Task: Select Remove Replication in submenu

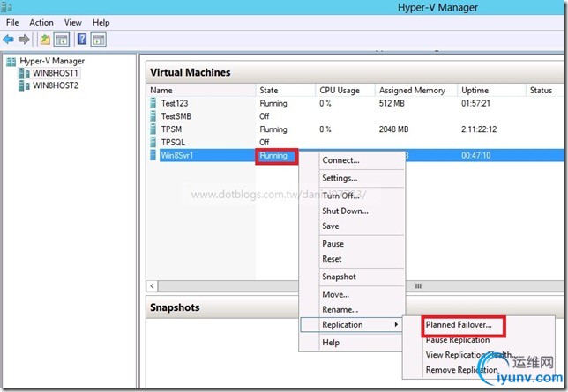Action: [462, 370]
